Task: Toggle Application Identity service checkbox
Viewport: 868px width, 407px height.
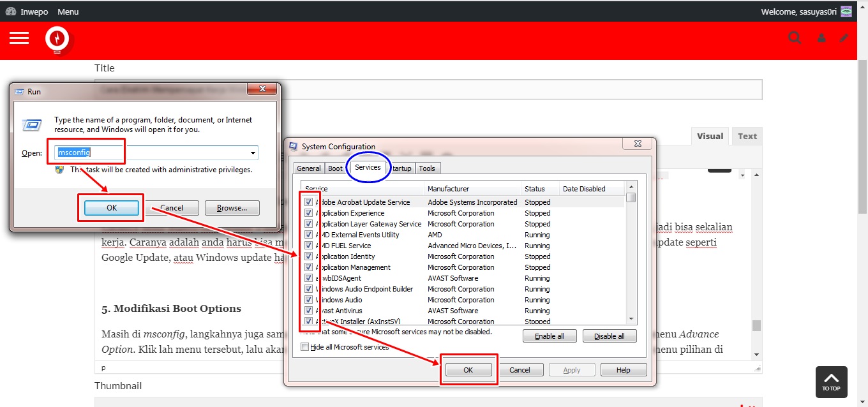Action: click(x=309, y=256)
